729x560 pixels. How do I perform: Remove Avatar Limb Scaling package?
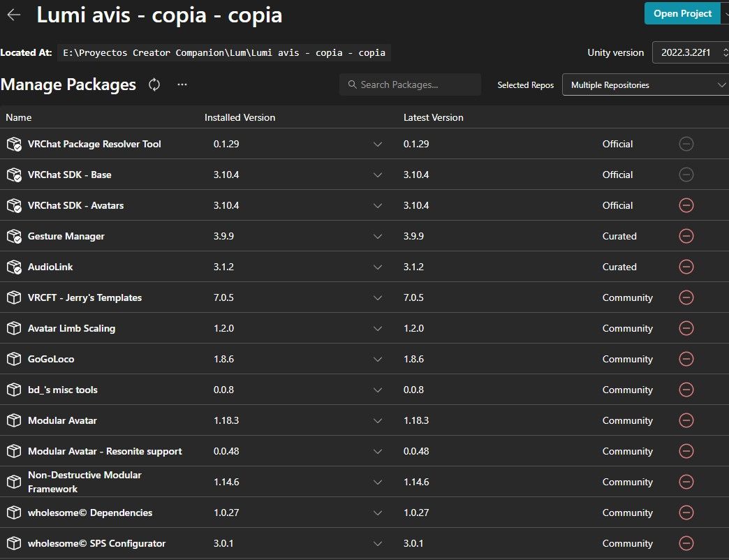pos(686,328)
